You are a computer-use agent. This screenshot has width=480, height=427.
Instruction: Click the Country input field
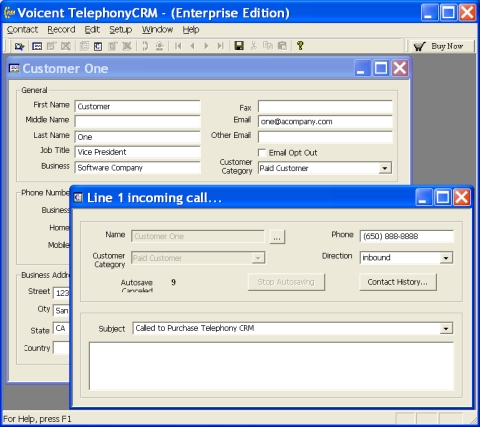(x=61, y=348)
